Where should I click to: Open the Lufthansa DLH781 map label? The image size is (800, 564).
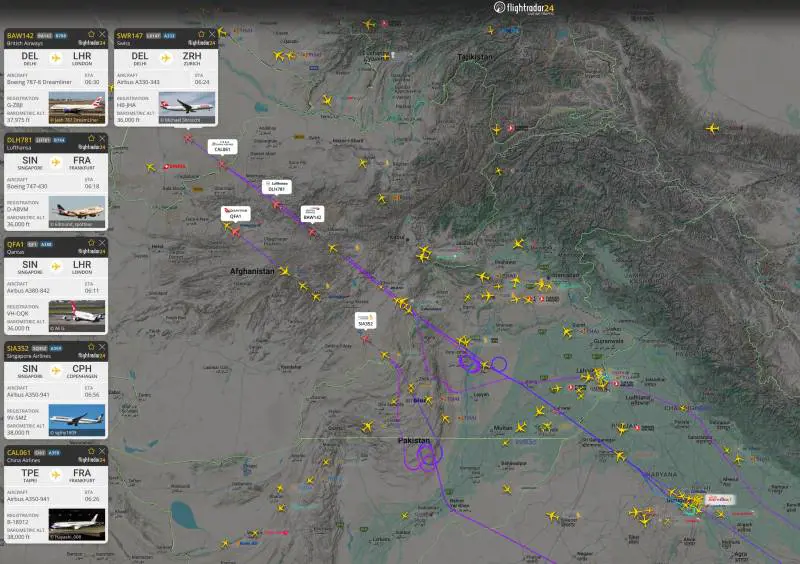(x=279, y=185)
